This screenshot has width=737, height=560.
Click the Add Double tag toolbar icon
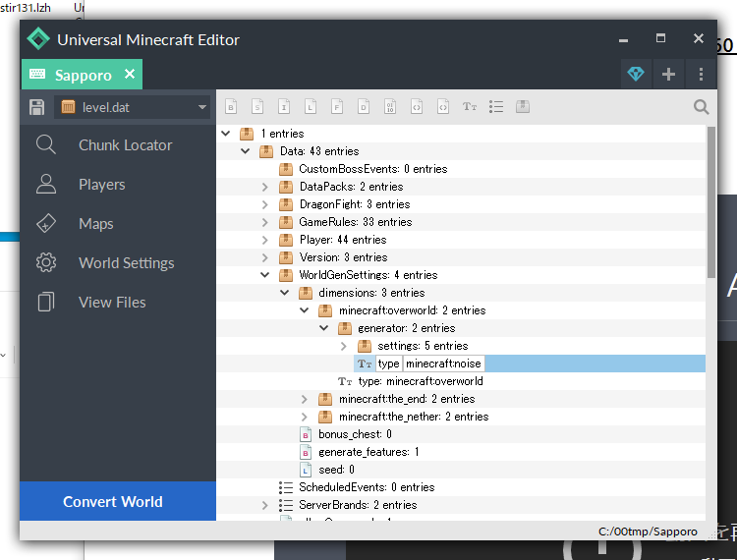pos(364,106)
